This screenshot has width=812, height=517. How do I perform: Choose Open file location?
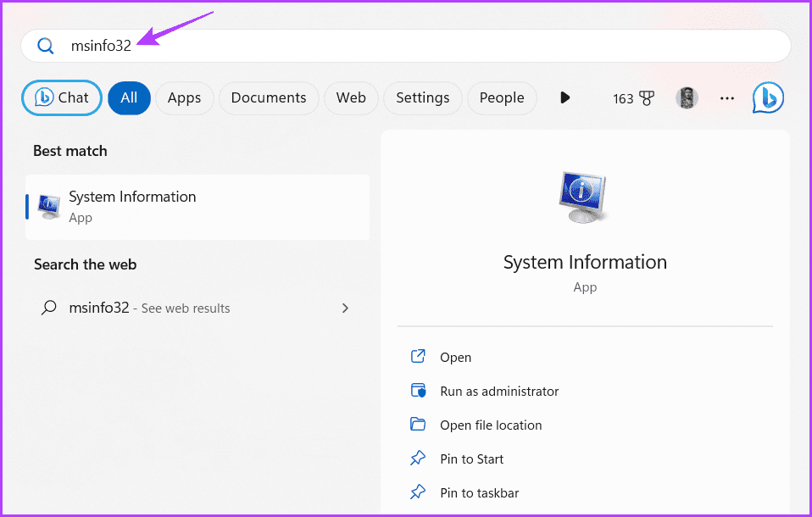click(x=491, y=425)
